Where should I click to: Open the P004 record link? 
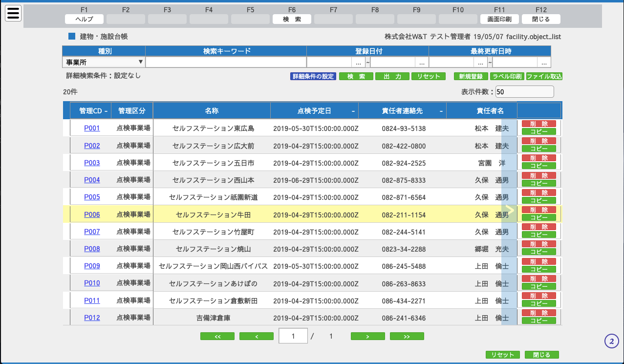point(92,180)
